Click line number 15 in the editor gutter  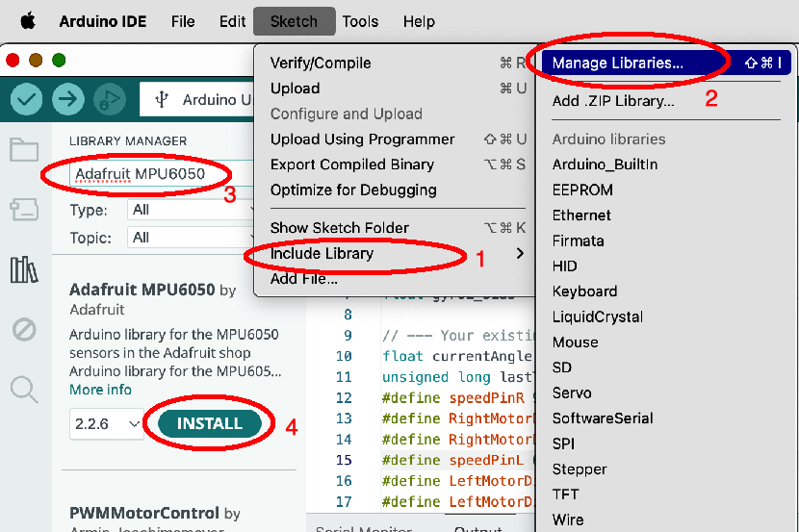pos(344,460)
